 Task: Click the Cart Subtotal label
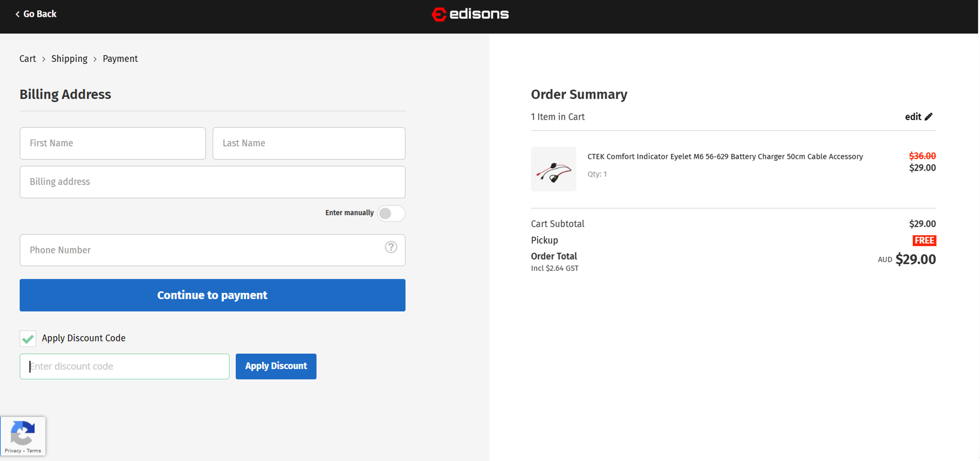click(x=557, y=224)
